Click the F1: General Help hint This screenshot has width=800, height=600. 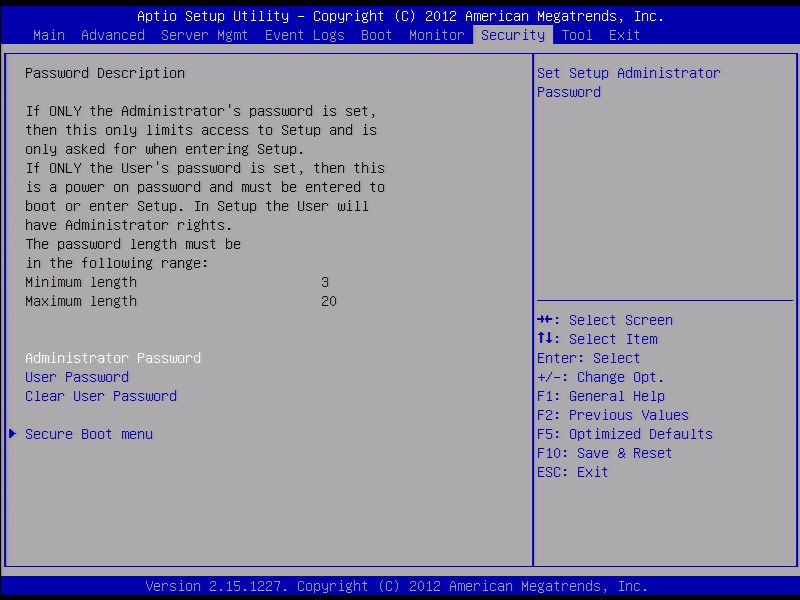pyautogui.click(x=601, y=396)
